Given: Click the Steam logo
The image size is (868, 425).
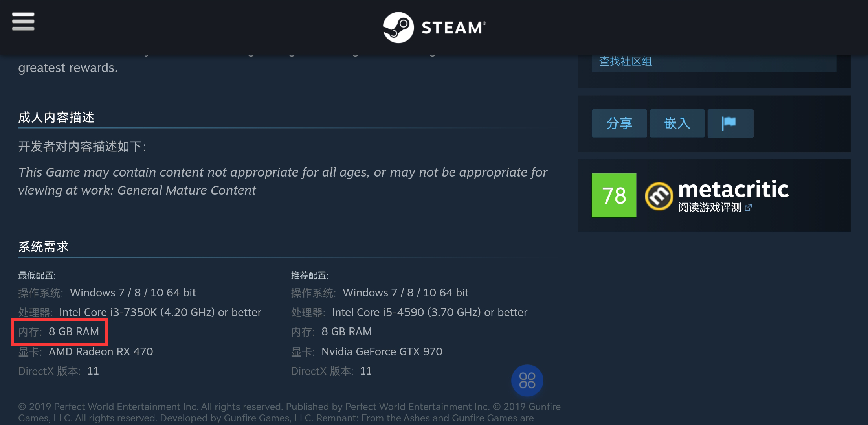Looking at the screenshot, I should (x=434, y=27).
